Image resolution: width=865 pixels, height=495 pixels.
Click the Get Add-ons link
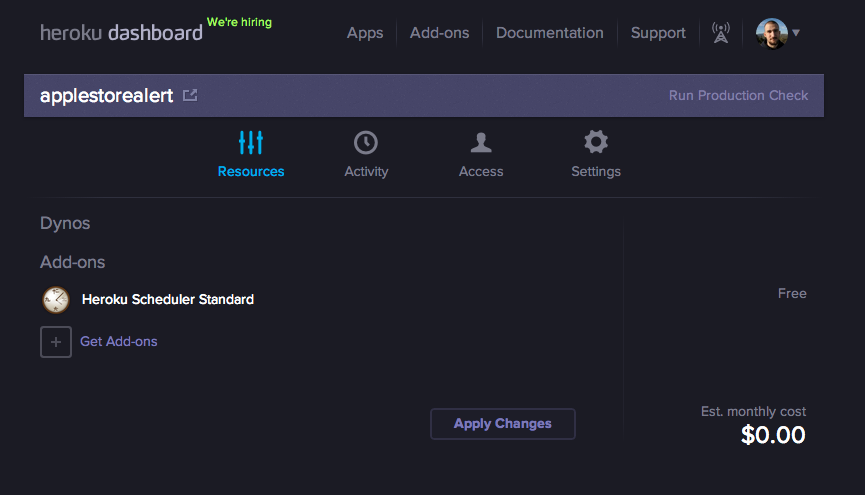tap(119, 342)
